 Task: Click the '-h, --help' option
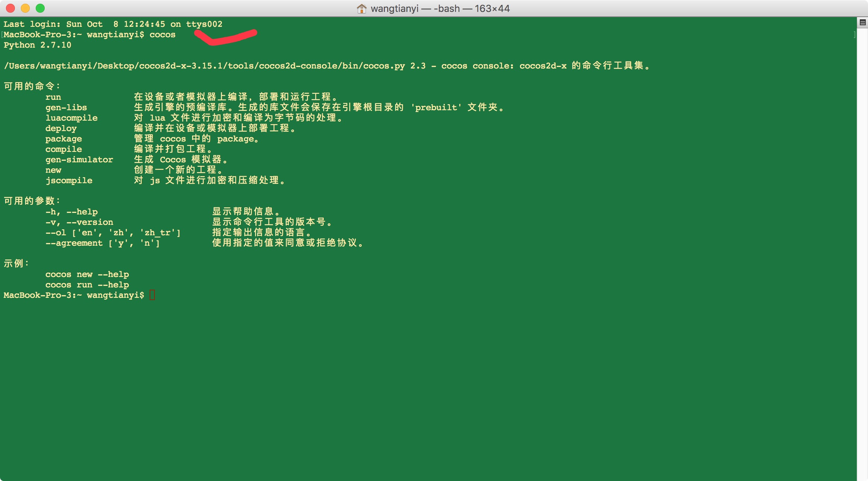click(71, 212)
